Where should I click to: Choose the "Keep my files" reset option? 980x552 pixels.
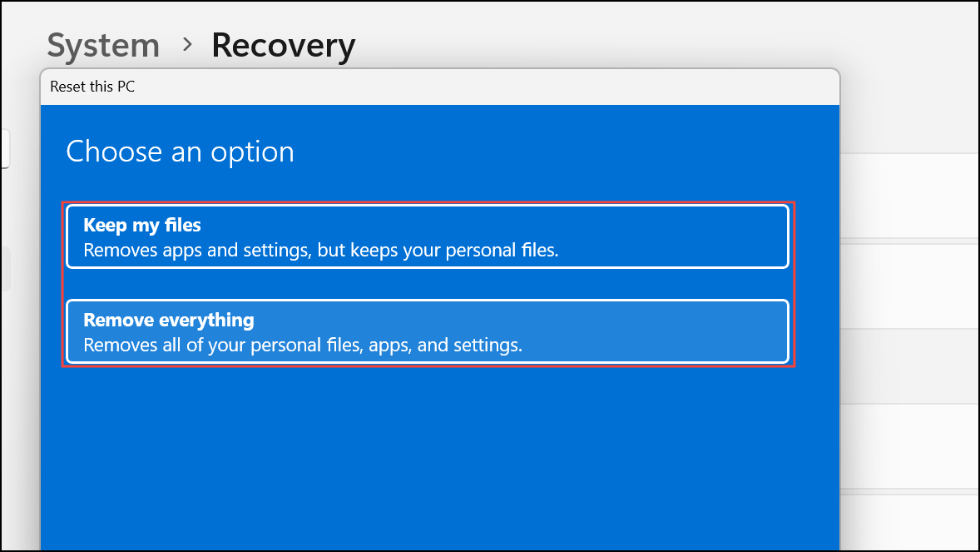427,237
